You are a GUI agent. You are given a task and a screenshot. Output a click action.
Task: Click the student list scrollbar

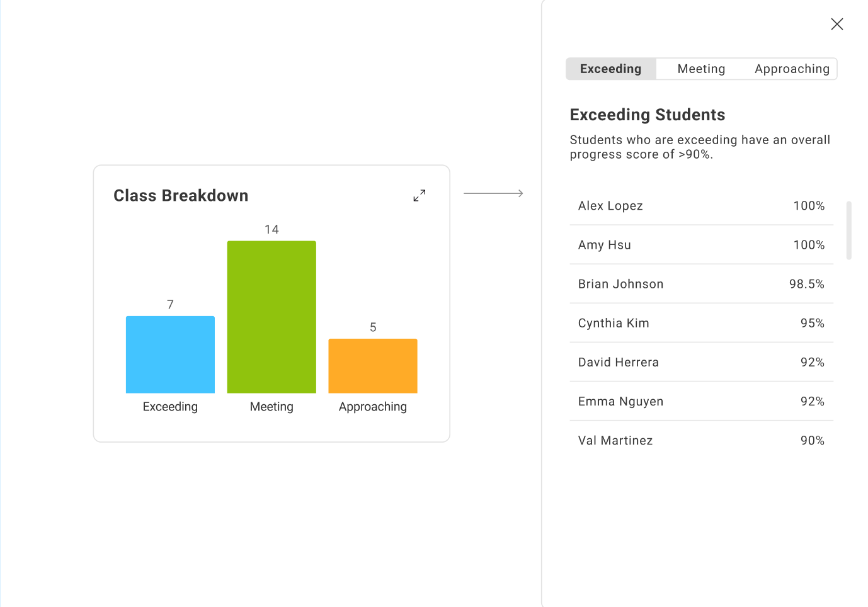[x=849, y=230]
